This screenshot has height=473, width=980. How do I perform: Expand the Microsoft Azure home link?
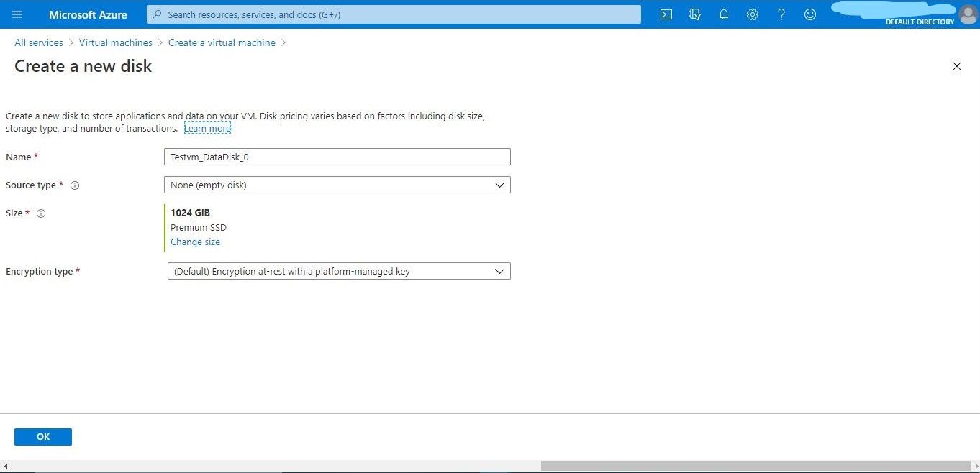pyautogui.click(x=88, y=14)
